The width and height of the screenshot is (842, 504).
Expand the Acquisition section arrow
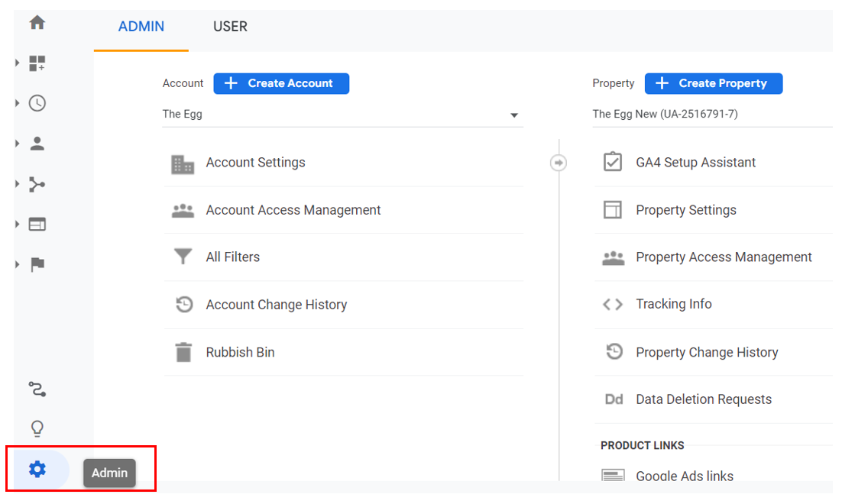[x=17, y=184]
